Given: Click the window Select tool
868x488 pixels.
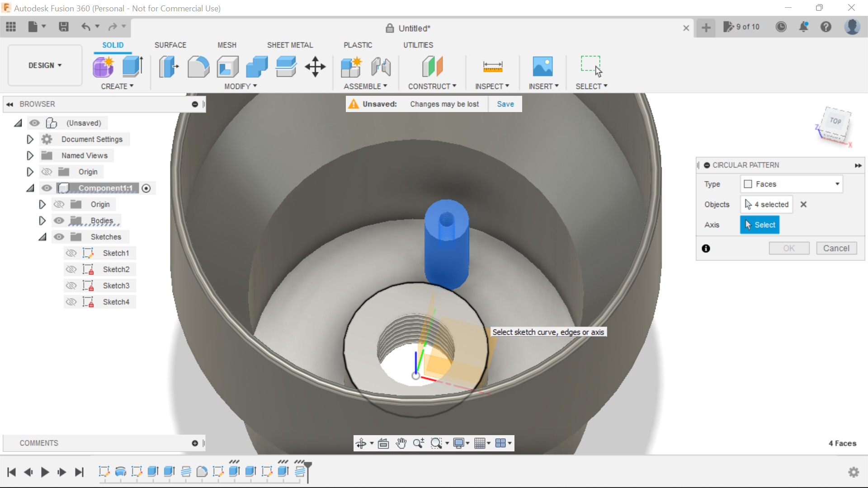Looking at the screenshot, I should [591, 67].
